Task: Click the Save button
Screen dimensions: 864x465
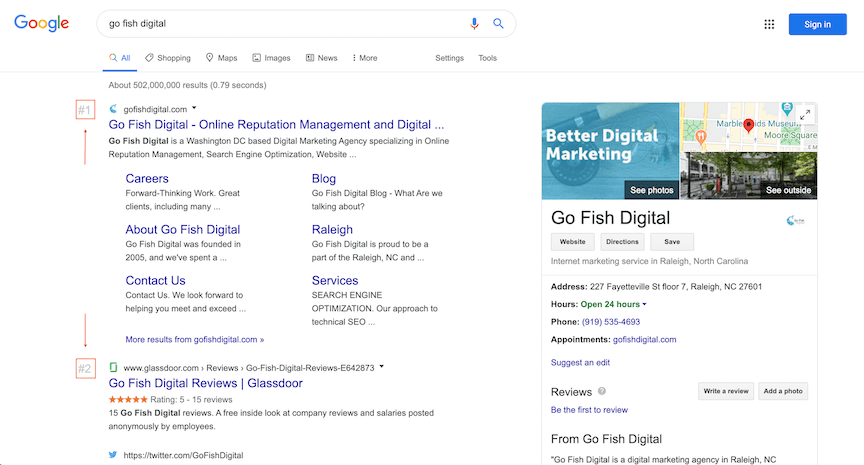Action: (x=672, y=242)
